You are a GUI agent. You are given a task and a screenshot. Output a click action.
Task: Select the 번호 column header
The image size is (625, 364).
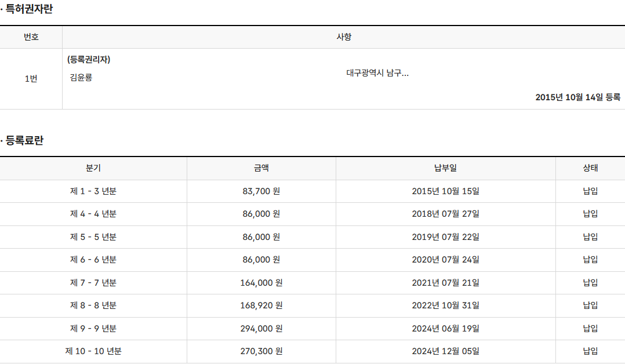point(31,37)
